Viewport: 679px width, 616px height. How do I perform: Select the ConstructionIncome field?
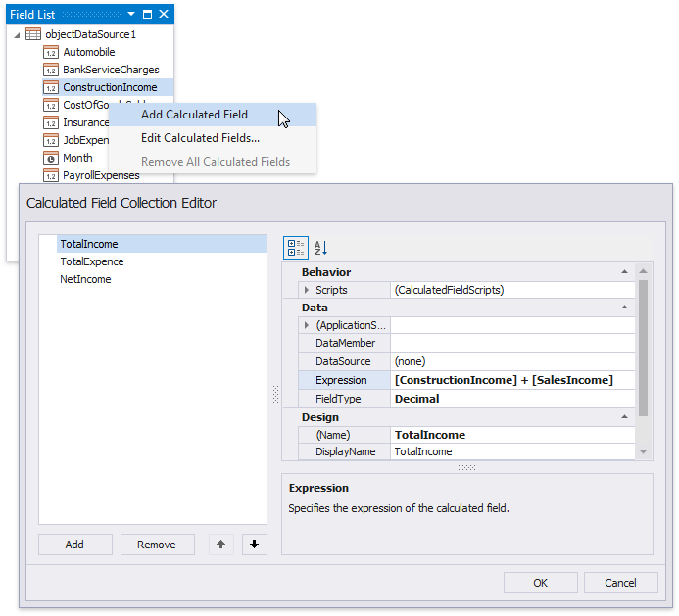(110, 87)
